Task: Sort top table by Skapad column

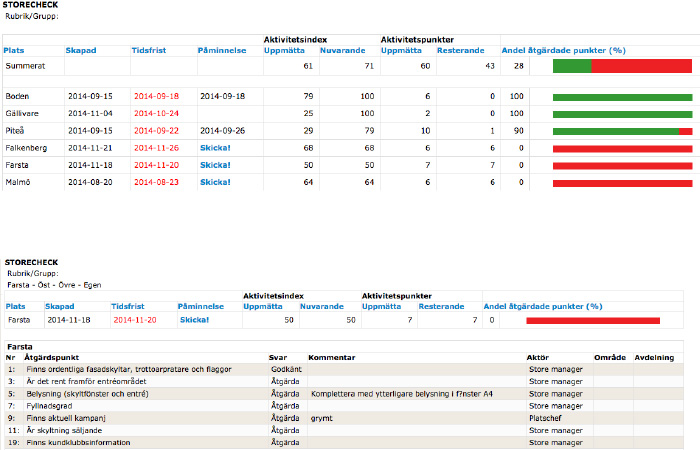Action: coord(81,50)
